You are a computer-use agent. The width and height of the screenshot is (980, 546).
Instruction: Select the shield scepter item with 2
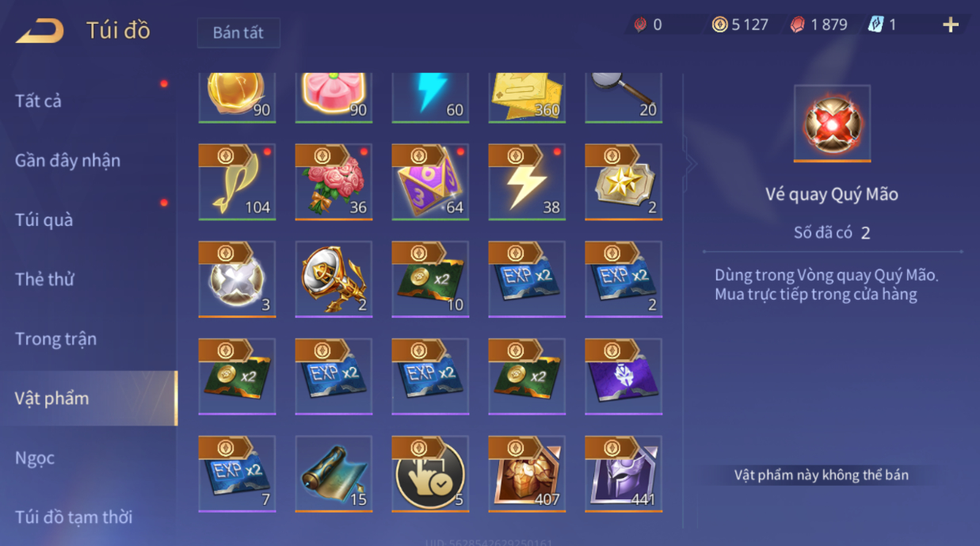334,279
